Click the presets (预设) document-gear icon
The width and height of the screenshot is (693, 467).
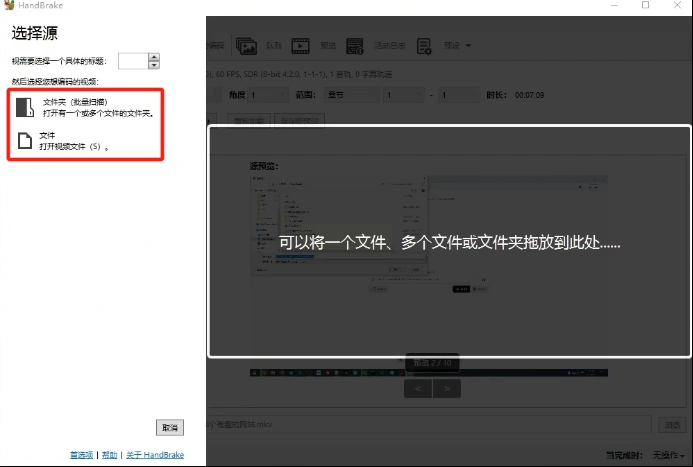[x=424, y=46]
